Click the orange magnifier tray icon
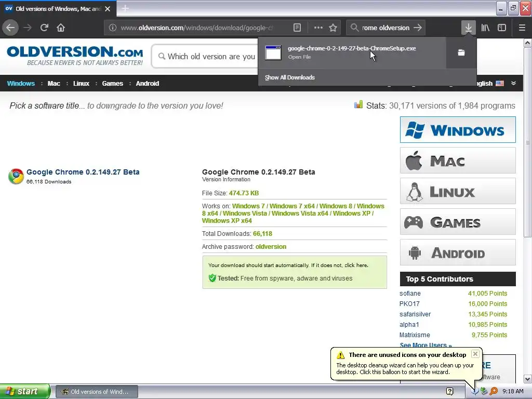The height and width of the screenshot is (399, 532). tap(494, 391)
